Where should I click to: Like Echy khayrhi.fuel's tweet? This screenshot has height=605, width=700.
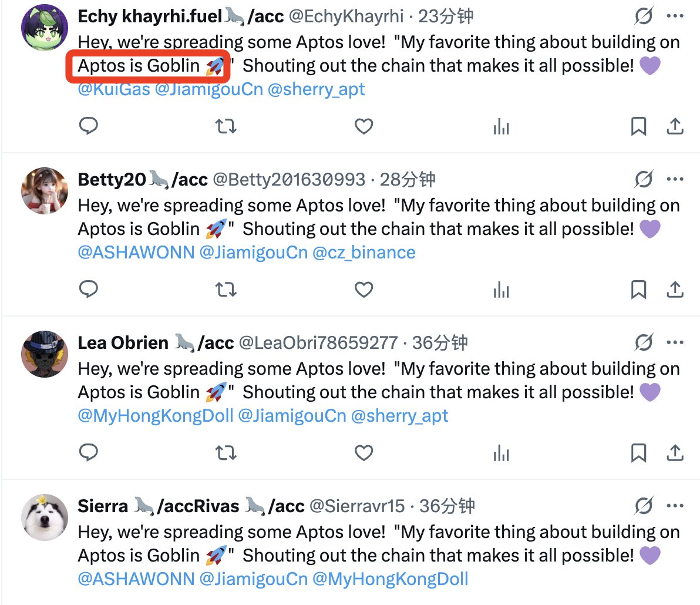pyautogui.click(x=364, y=126)
